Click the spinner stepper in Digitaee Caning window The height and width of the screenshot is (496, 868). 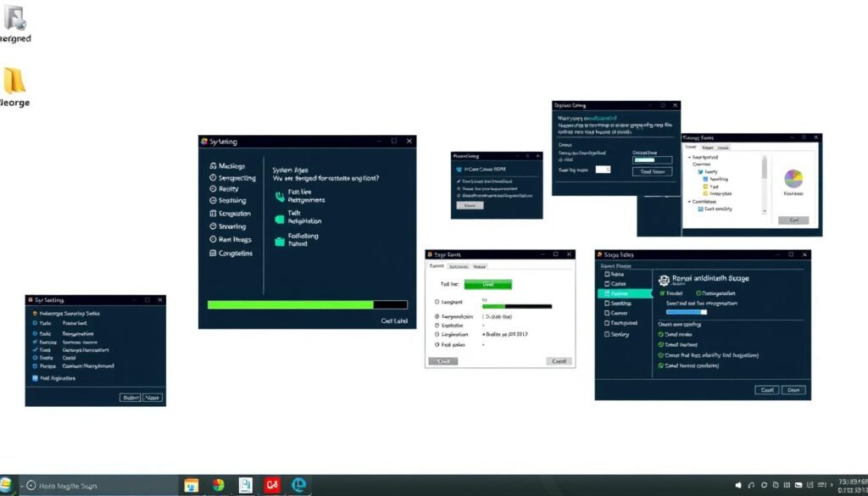(608, 170)
